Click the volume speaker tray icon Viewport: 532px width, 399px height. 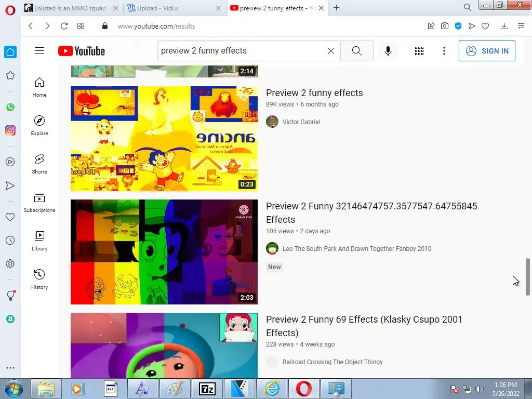point(480,389)
